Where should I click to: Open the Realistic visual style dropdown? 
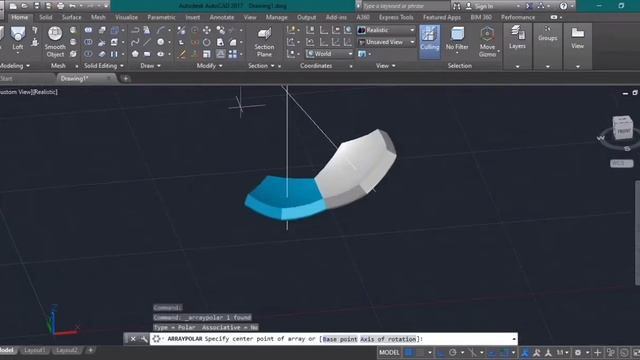(x=387, y=30)
